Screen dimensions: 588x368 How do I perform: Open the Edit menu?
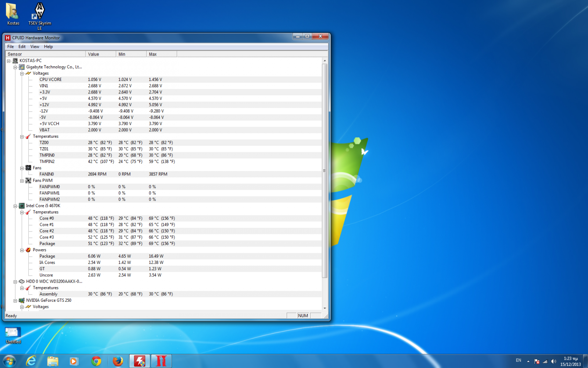click(22, 47)
